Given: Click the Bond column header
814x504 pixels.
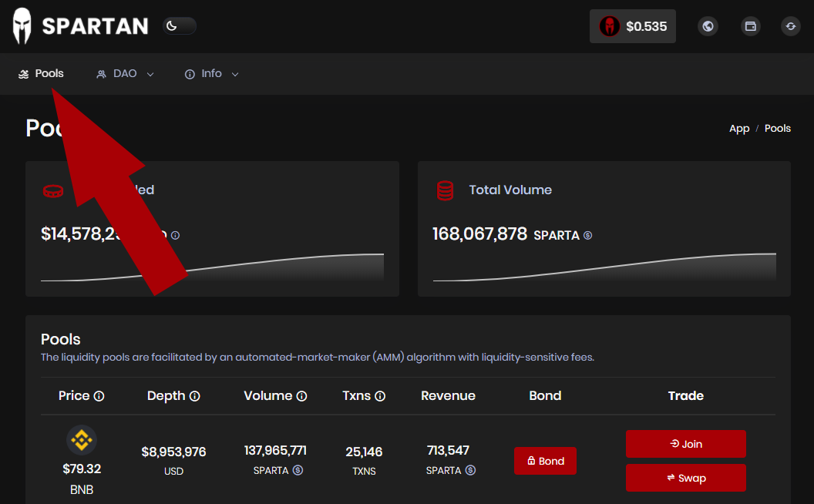Looking at the screenshot, I should click(x=545, y=395).
